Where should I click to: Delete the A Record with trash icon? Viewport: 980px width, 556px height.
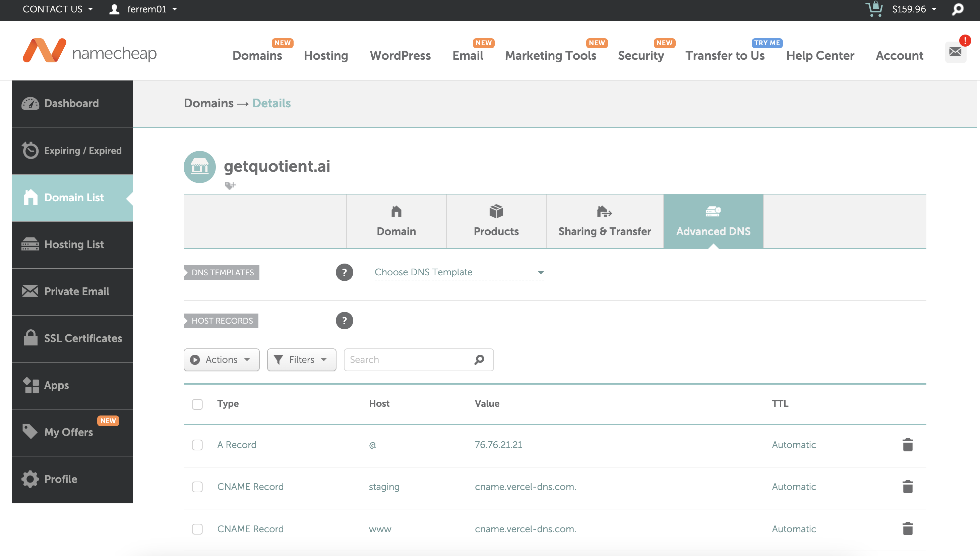[x=907, y=445]
